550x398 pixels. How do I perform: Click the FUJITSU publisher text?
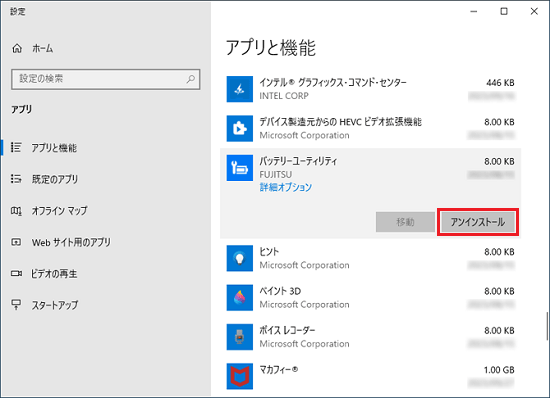(276, 174)
